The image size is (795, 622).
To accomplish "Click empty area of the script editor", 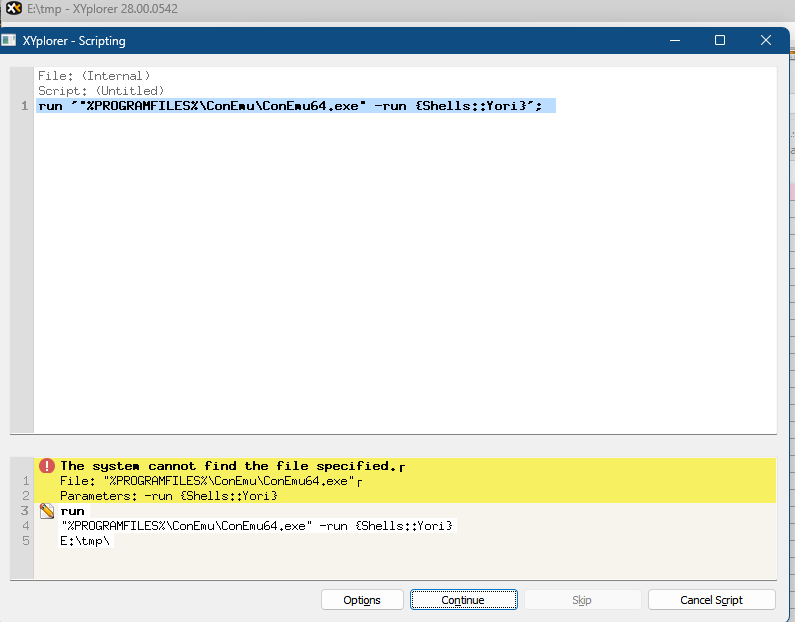I will [400, 280].
